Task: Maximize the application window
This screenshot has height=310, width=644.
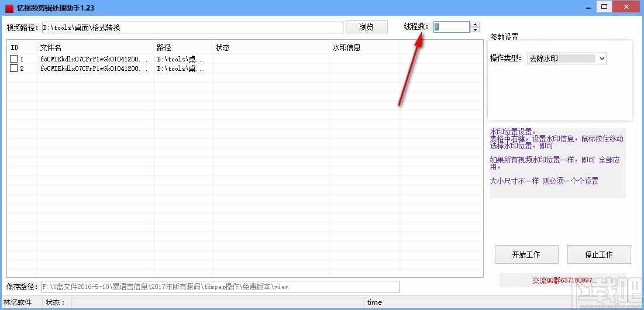Action: point(604,6)
